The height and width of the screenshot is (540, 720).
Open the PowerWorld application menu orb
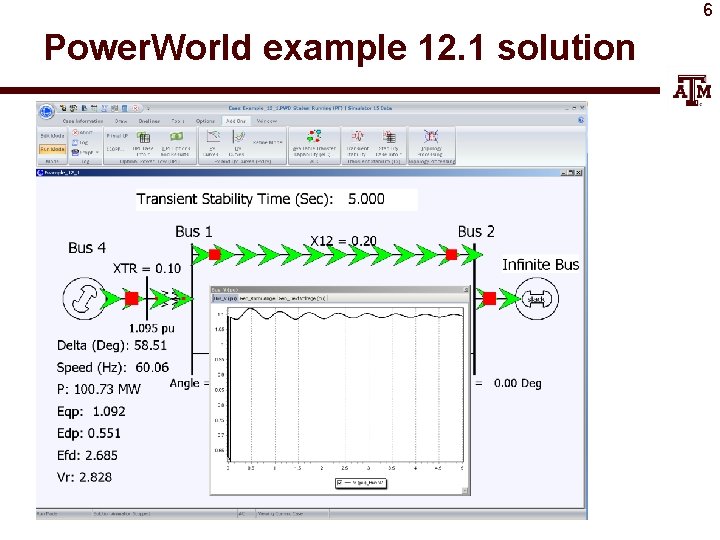(x=46, y=111)
